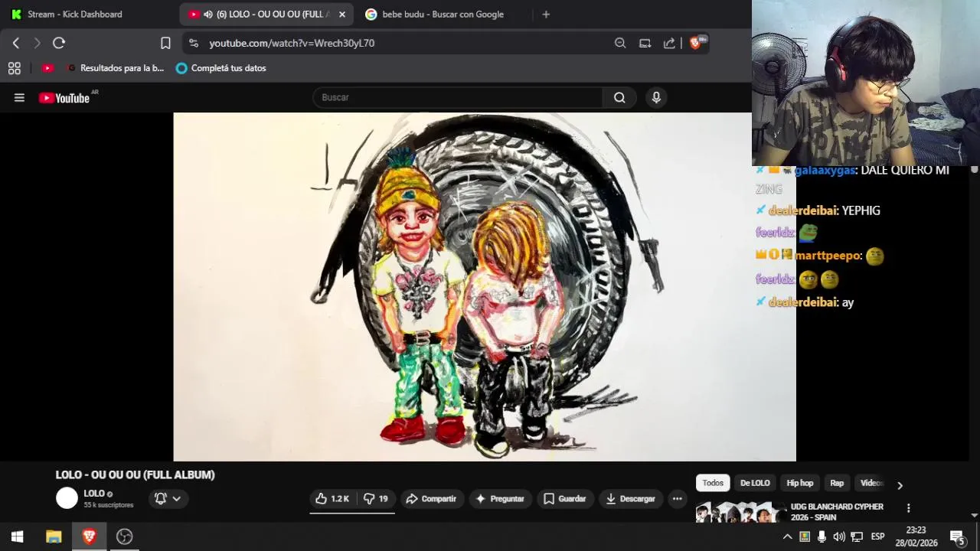The image size is (980, 551).
Task: Show more filter chips with the right chevron
Action: coord(900,485)
